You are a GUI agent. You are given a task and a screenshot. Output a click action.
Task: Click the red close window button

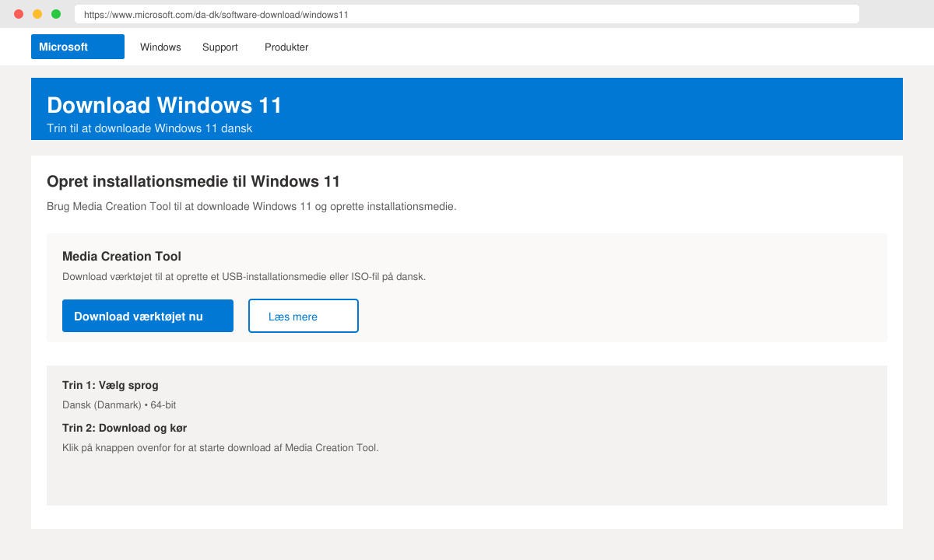click(x=19, y=14)
